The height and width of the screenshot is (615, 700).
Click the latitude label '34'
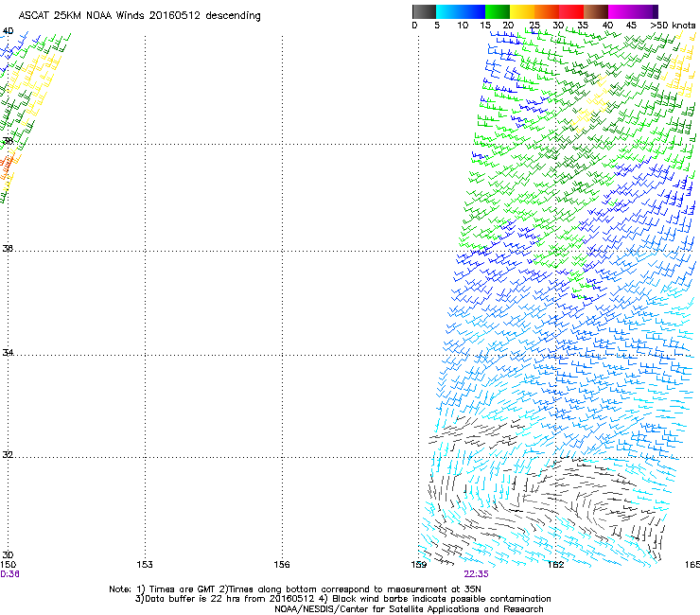point(8,353)
